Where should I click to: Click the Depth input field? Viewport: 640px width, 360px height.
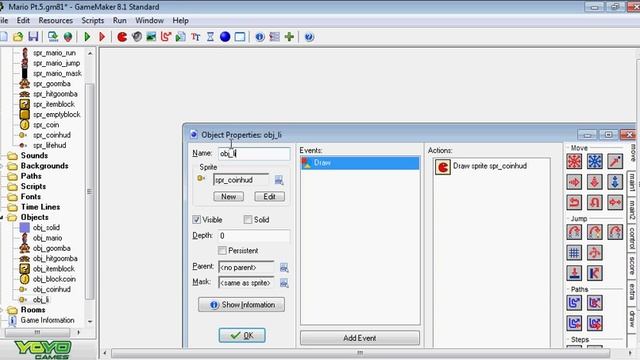click(x=254, y=236)
